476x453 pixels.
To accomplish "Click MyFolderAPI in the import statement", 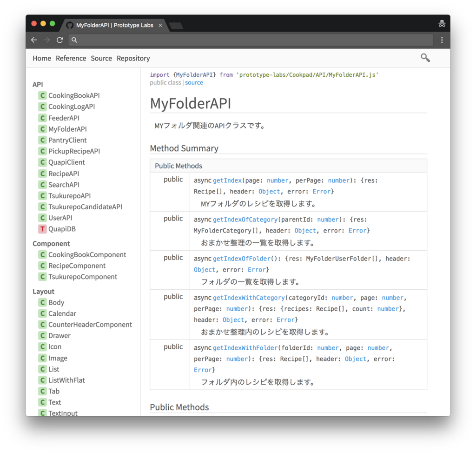I will point(194,75).
